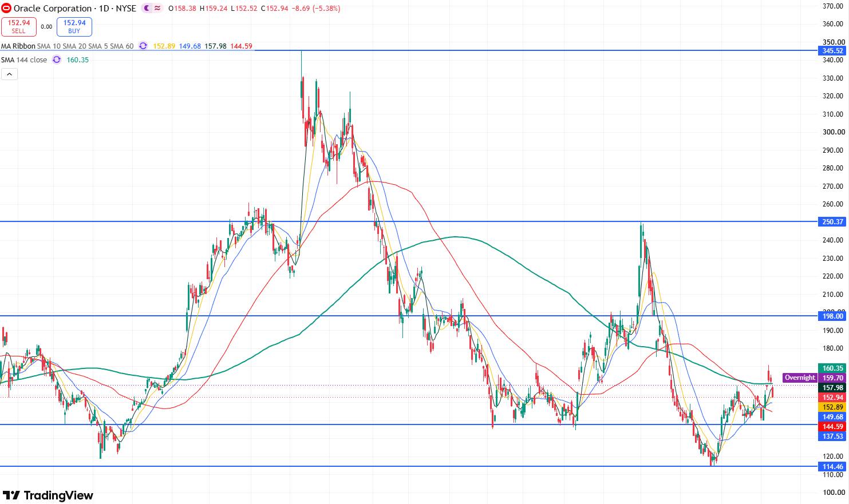Click the 330.00 tick on the price scale
The width and height of the screenshot is (849, 504).
833,78
